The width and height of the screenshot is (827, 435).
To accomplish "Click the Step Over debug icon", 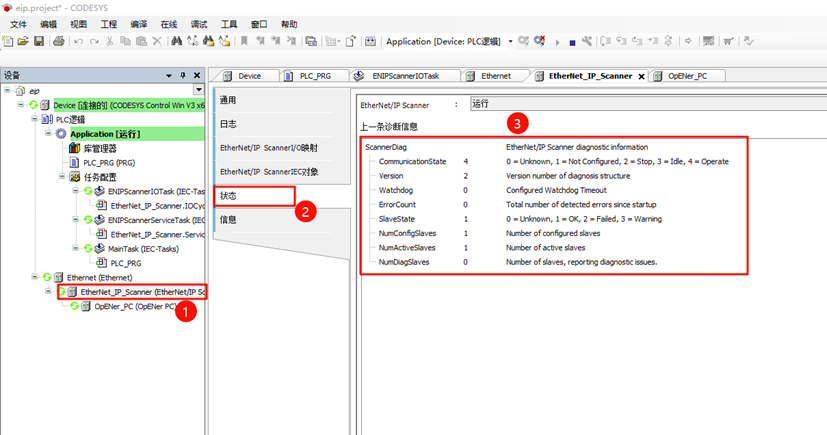I will click(x=605, y=41).
